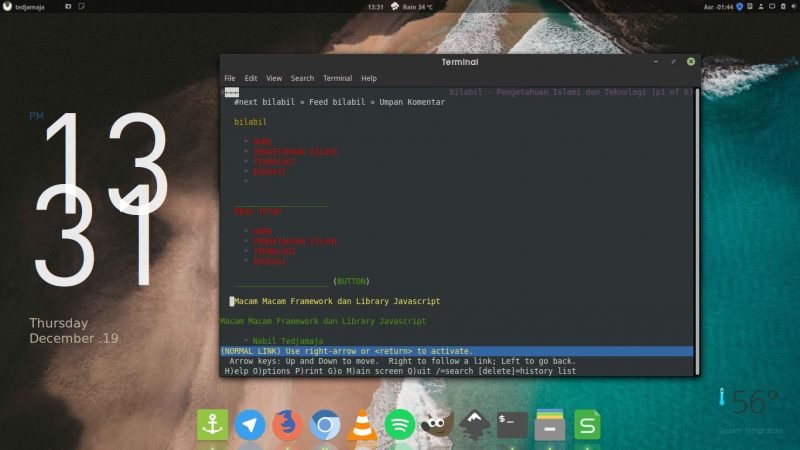Screen dimensions: 800x450
Task: Click the 'Arrow keys: Up and Down' help line
Action: coord(402,361)
